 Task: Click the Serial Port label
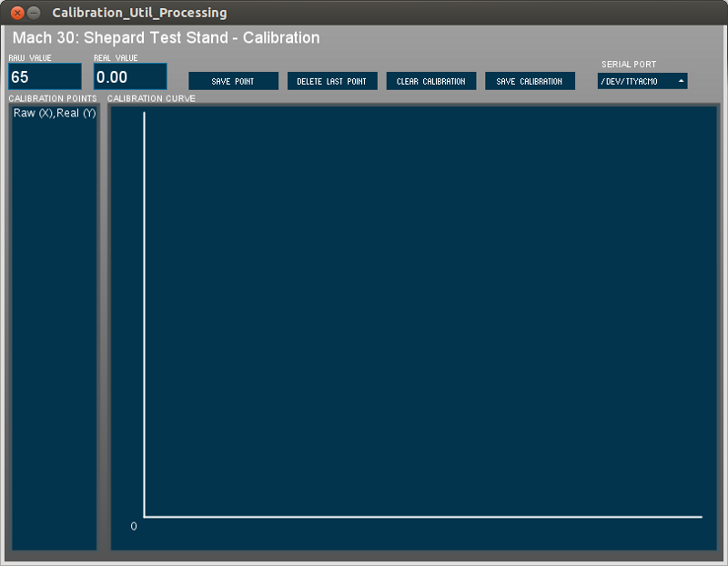point(628,65)
